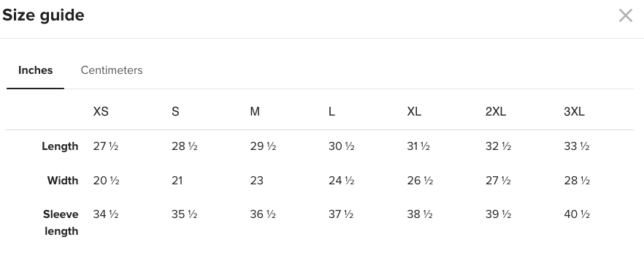The width and height of the screenshot is (644, 267).
Task: Select the 3XL column header
Action: (x=574, y=111)
